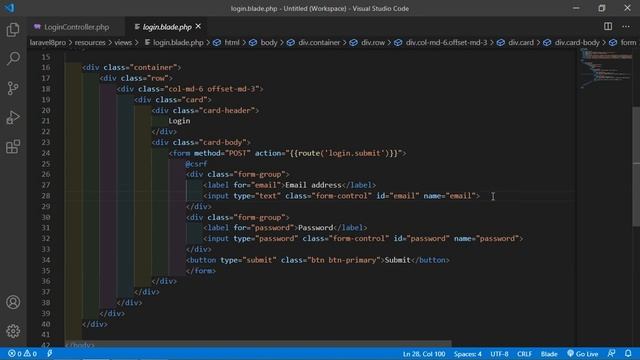The height and width of the screenshot is (360, 640).
Task: Click the Submit button text on line 34
Action: click(398, 260)
